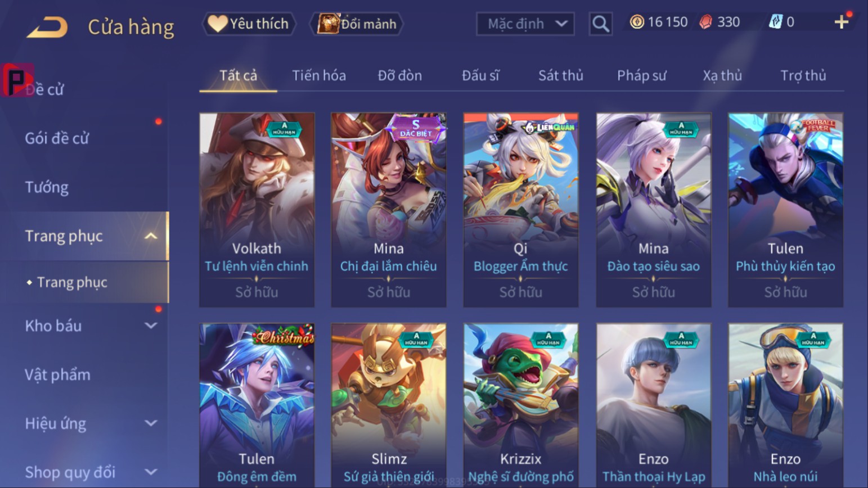Click the gold coin balance icon
This screenshot has height=488, width=868.
[637, 22]
